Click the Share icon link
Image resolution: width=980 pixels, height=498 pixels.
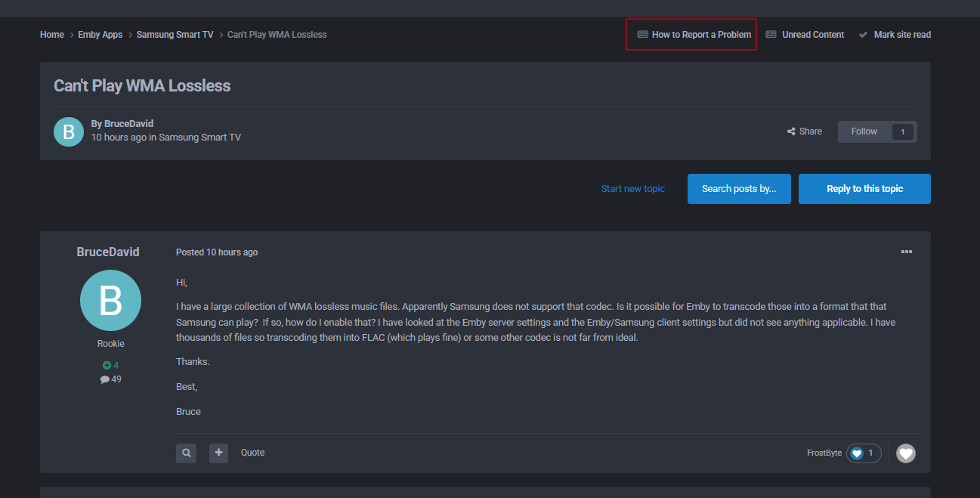804,131
